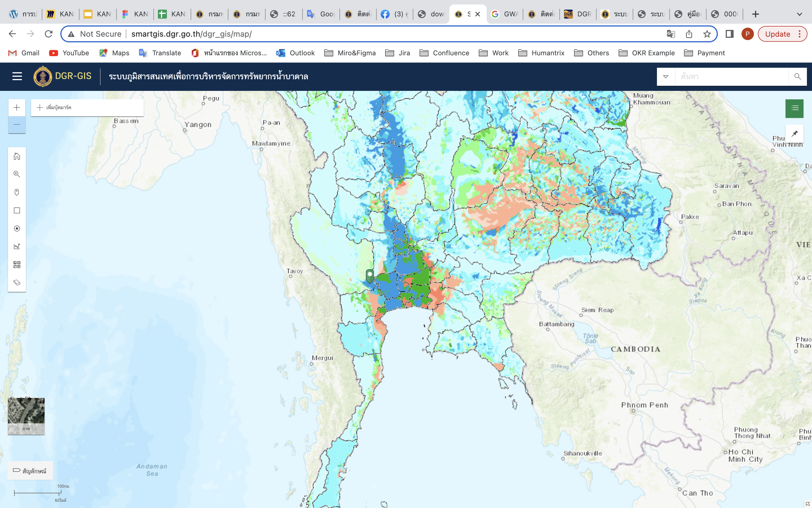Switch to the Facebook (3) tab

click(395, 14)
